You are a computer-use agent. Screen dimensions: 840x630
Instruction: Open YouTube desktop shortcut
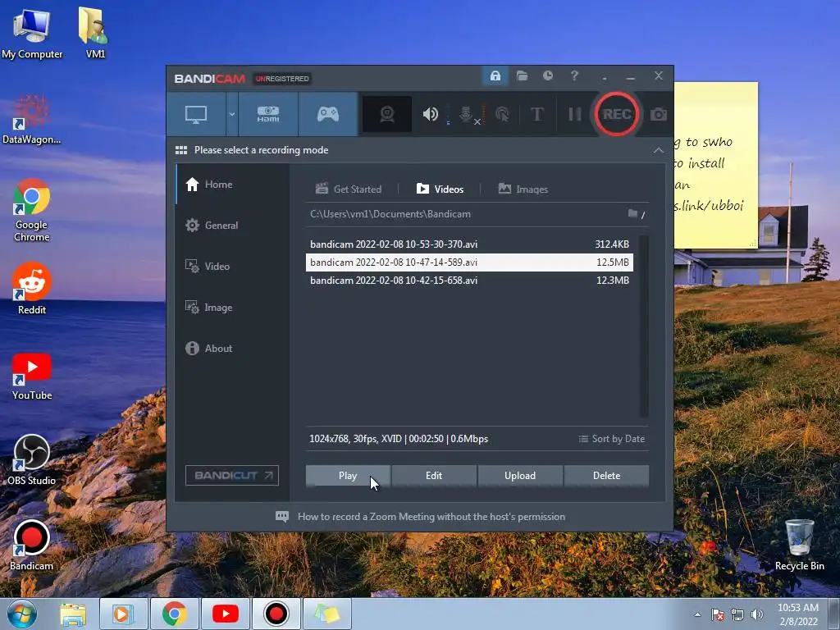coord(32,375)
